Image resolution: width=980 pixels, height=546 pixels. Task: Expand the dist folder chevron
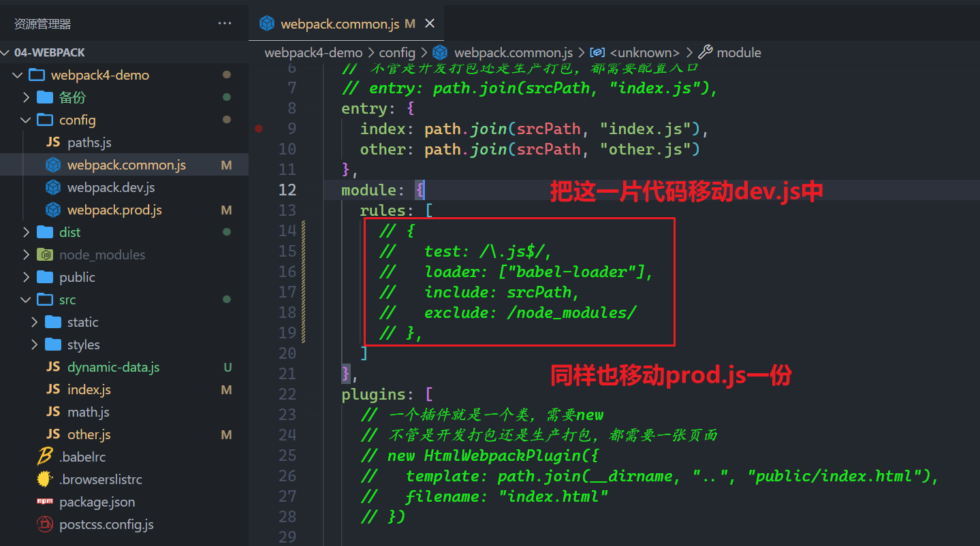(26, 232)
